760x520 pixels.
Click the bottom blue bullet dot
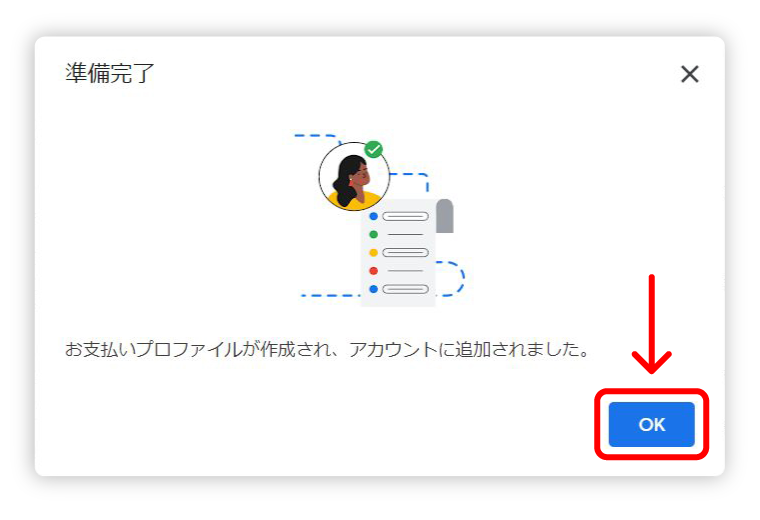click(373, 289)
